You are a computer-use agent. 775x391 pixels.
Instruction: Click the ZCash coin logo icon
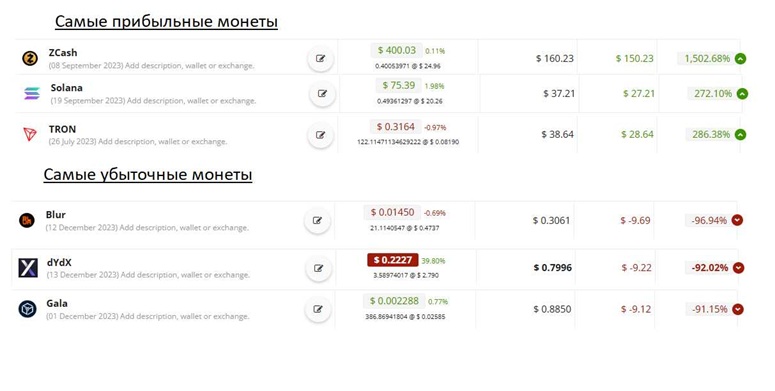30,59
